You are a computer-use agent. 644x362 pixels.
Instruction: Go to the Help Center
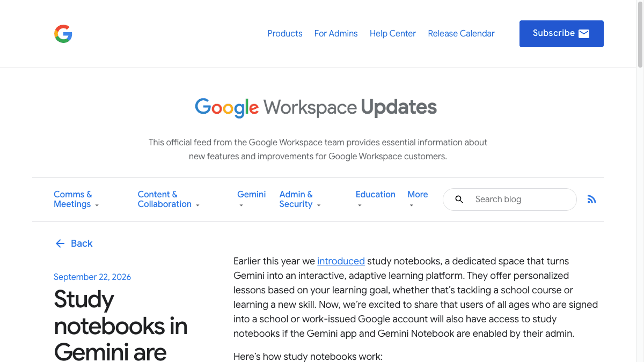[393, 33]
